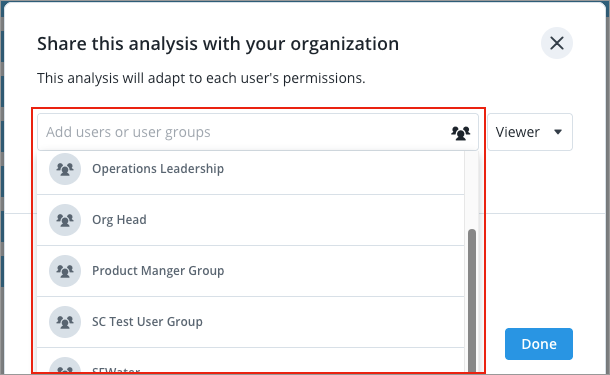The width and height of the screenshot is (610, 375).
Task: Select SC Test User Group
Action: click(x=251, y=322)
